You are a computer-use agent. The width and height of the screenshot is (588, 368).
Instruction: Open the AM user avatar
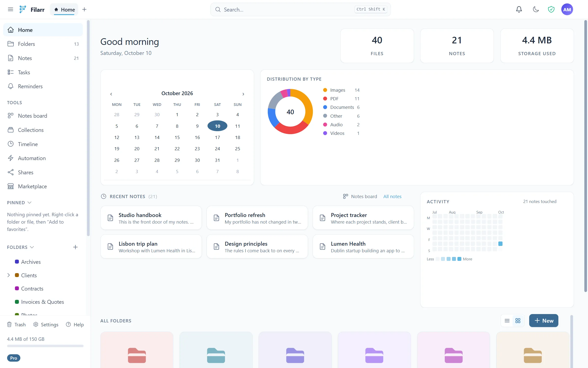(x=567, y=9)
